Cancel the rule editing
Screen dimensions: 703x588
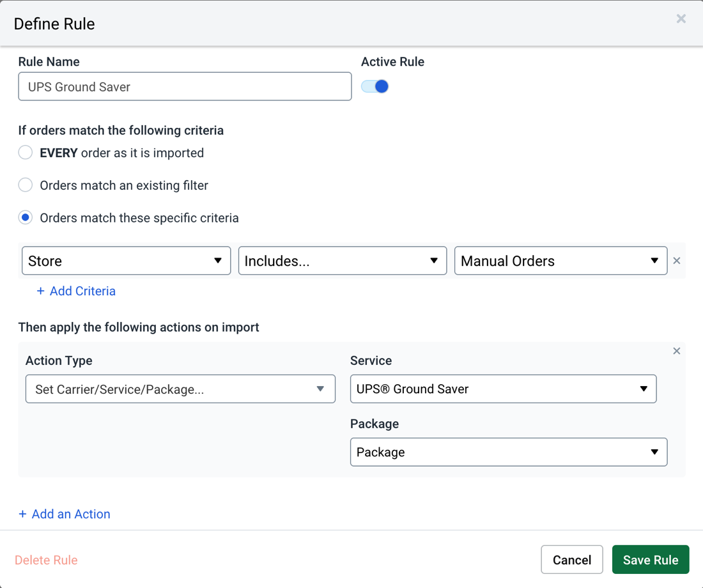[571, 560]
